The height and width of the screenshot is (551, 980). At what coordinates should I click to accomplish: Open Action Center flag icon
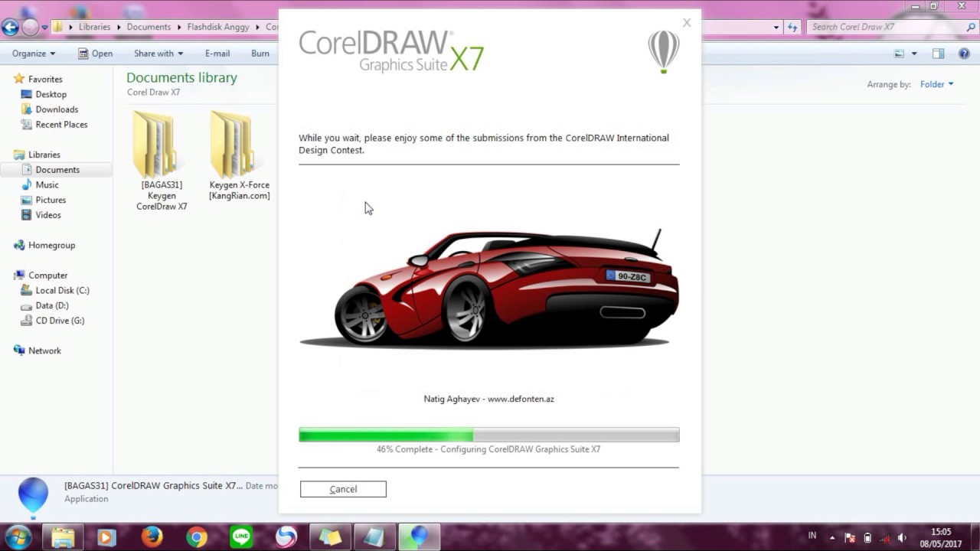(850, 537)
